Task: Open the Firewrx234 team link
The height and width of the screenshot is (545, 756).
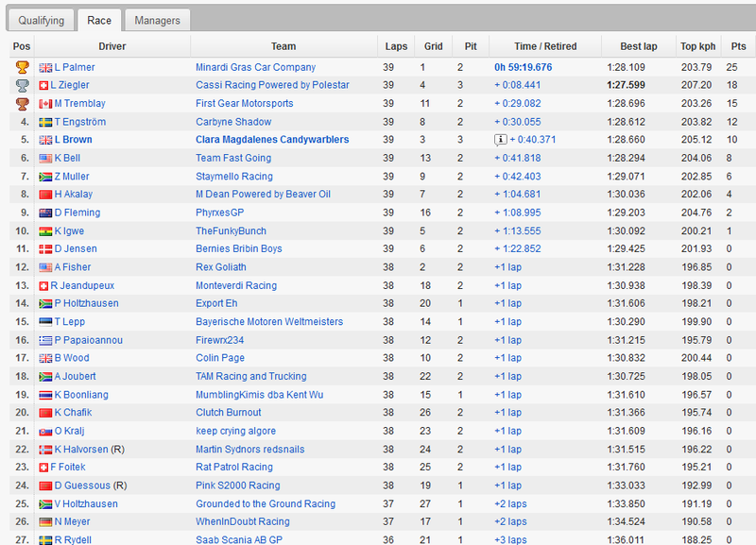Action: (220, 340)
